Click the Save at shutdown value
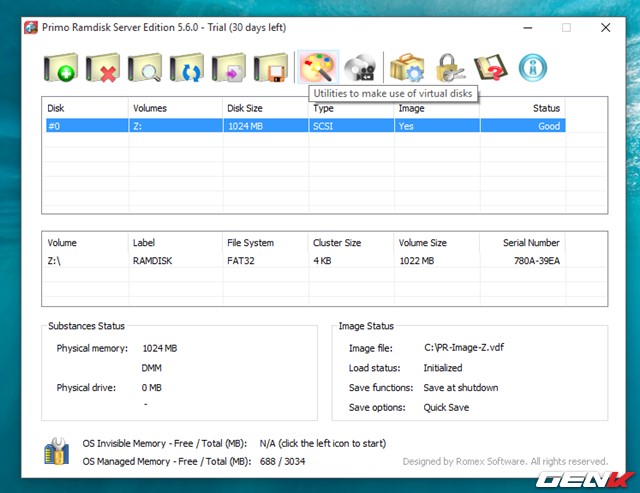This screenshot has width=640, height=493. pyautogui.click(x=461, y=388)
